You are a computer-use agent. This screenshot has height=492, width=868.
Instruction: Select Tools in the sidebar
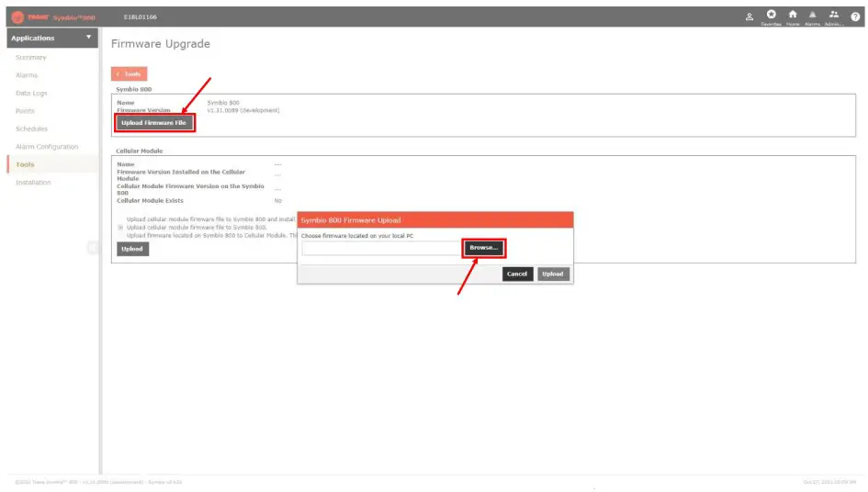[25, 164]
